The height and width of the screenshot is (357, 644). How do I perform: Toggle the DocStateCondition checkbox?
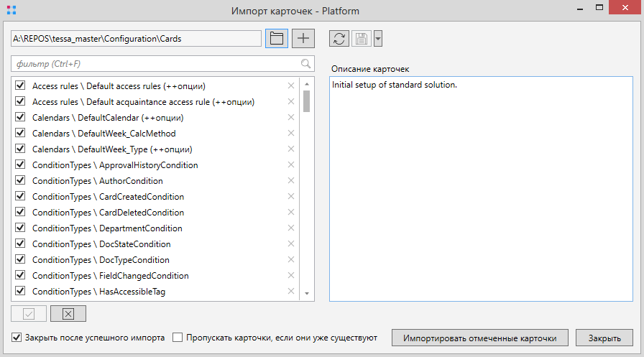tap(20, 244)
